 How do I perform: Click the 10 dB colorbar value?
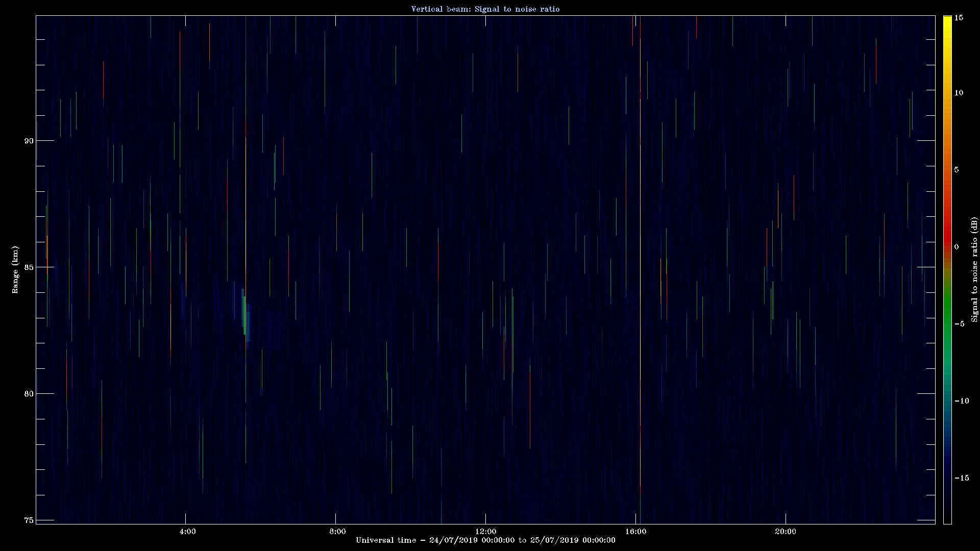tap(959, 92)
